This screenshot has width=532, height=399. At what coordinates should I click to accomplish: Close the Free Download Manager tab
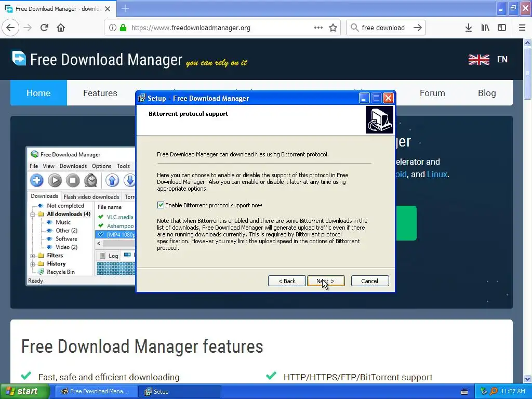108,9
